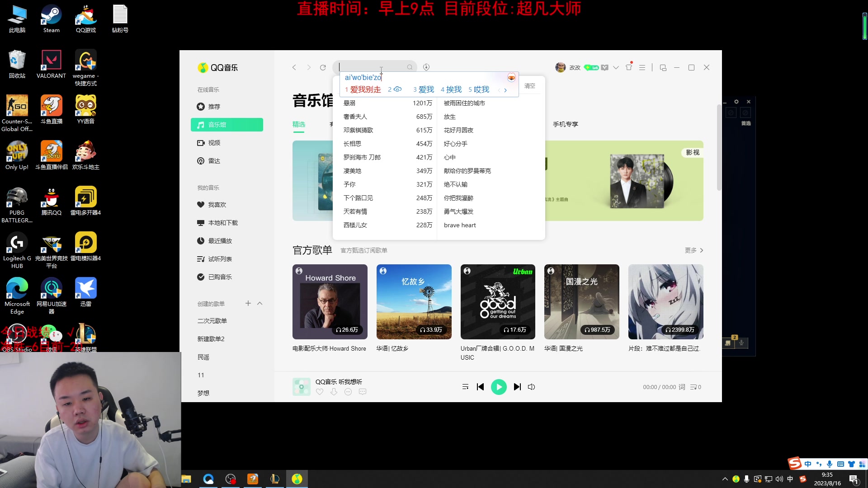Open the play queue icon

695,387
